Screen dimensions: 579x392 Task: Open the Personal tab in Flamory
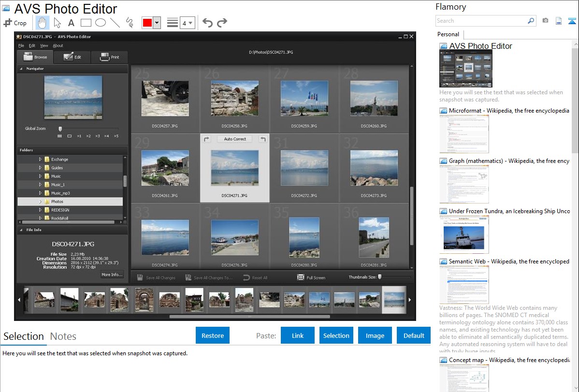pyautogui.click(x=449, y=34)
